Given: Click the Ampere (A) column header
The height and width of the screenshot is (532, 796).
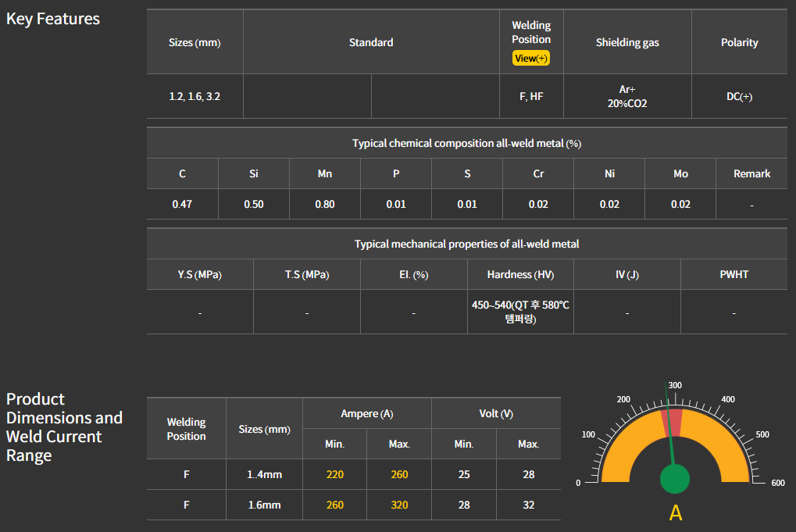Looking at the screenshot, I should click(367, 413).
